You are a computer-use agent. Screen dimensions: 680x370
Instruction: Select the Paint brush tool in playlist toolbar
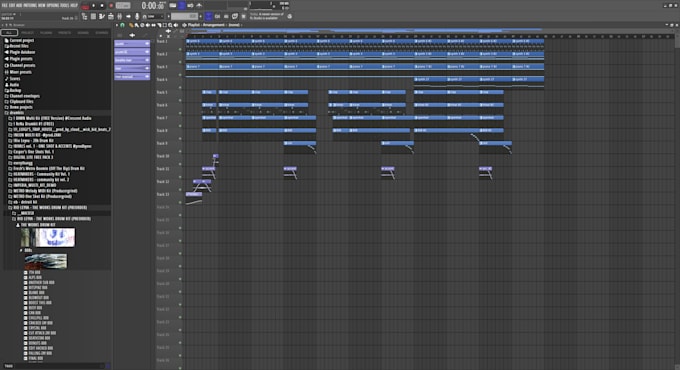tap(137, 25)
